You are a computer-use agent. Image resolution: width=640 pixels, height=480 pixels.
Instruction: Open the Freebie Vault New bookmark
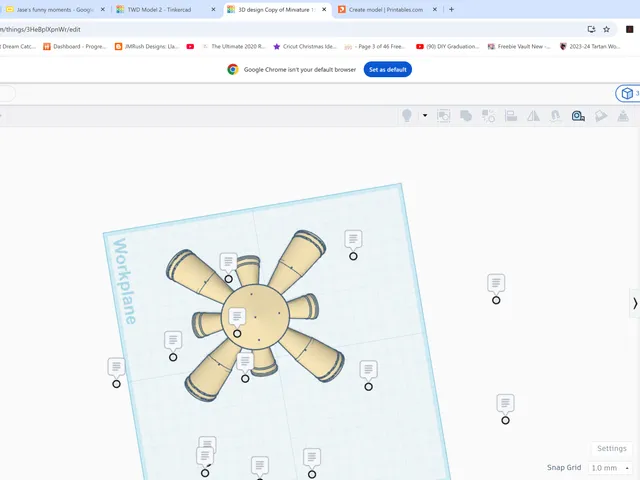519,47
